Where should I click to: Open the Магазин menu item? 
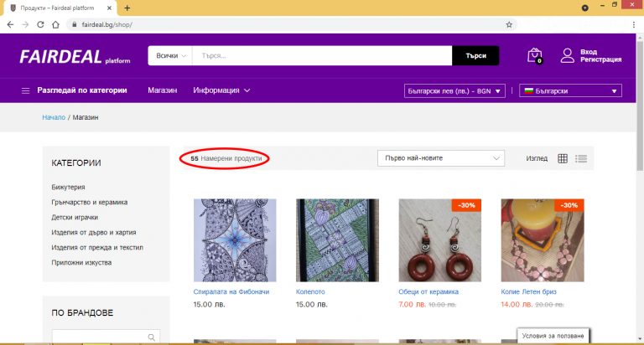162,90
